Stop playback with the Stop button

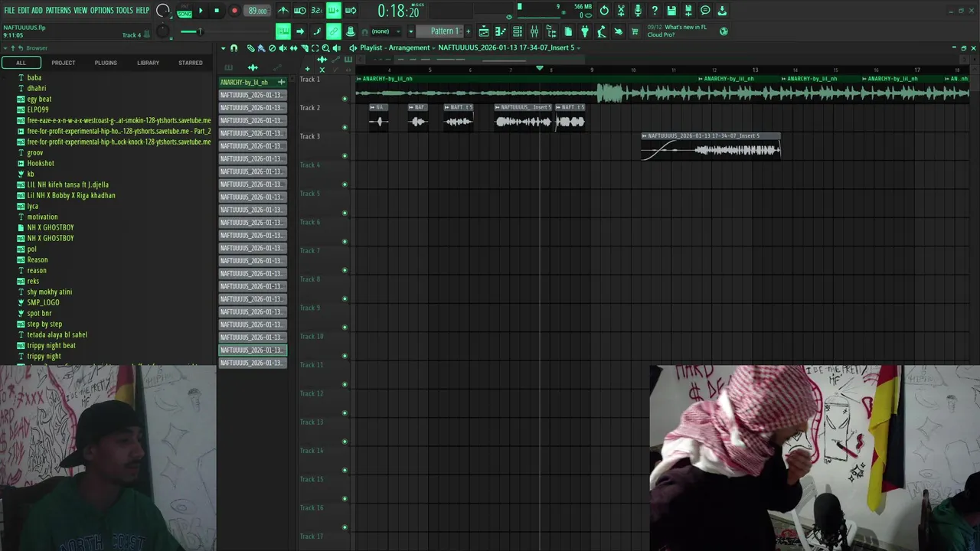217,11
